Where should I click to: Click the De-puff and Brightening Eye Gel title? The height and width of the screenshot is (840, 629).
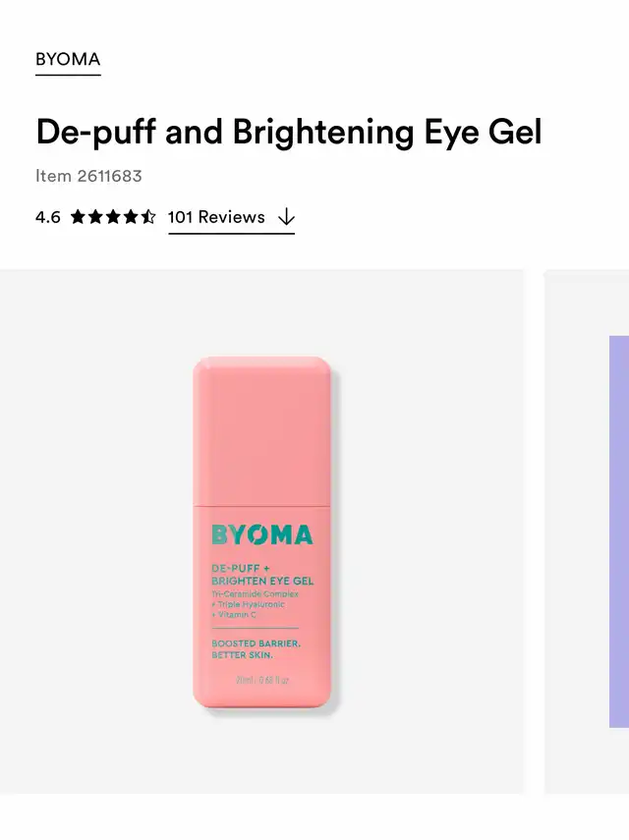tap(289, 132)
